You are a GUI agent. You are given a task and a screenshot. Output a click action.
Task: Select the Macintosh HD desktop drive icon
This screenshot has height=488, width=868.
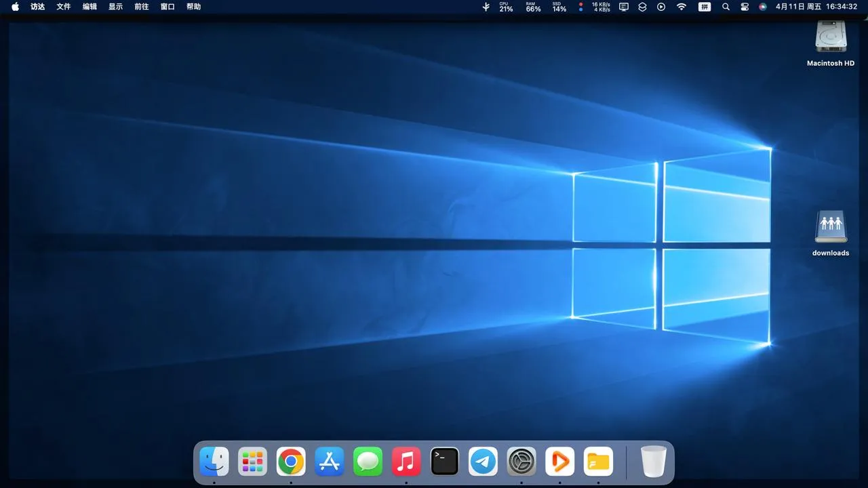tap(831, 37)
